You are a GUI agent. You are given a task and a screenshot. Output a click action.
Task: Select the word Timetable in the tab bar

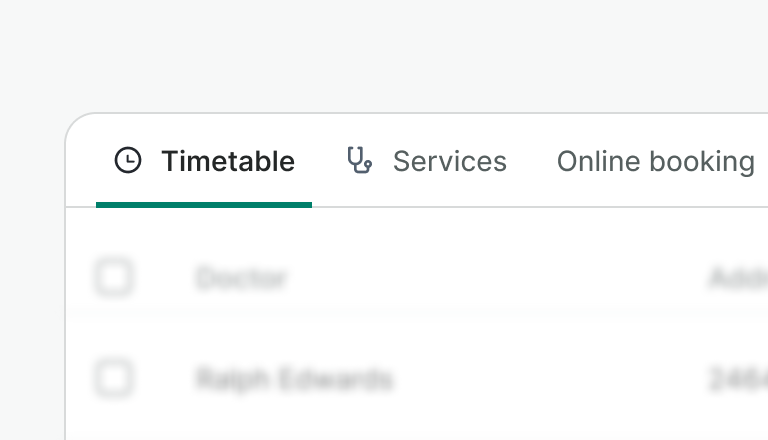point(228,161)
